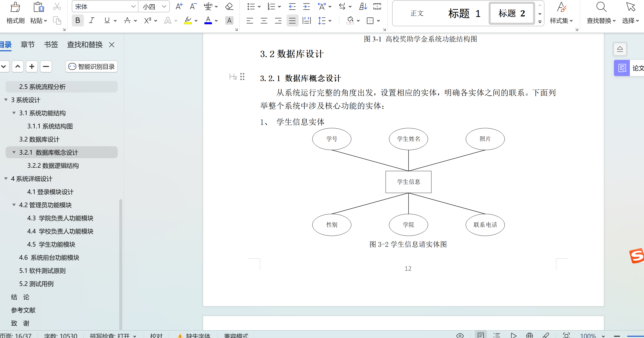Toggle italic formatting
The image size is (644, 338).
92,20
